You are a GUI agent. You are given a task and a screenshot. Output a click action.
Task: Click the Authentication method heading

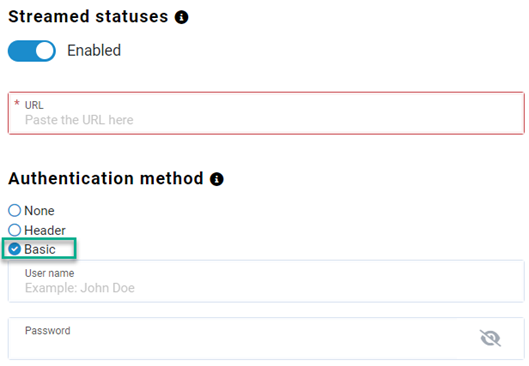click(x=106, y=178)
